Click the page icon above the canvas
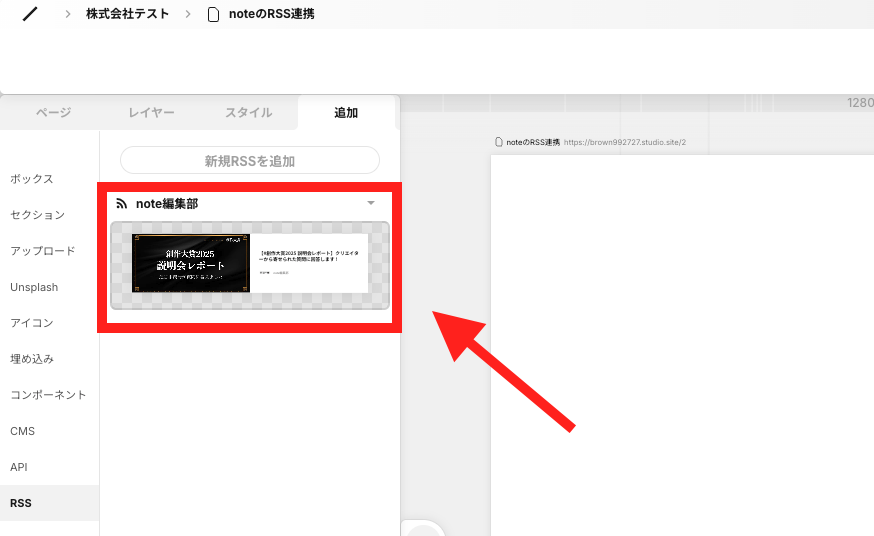This screenshot has width=874, height=536. pos(499,142)
